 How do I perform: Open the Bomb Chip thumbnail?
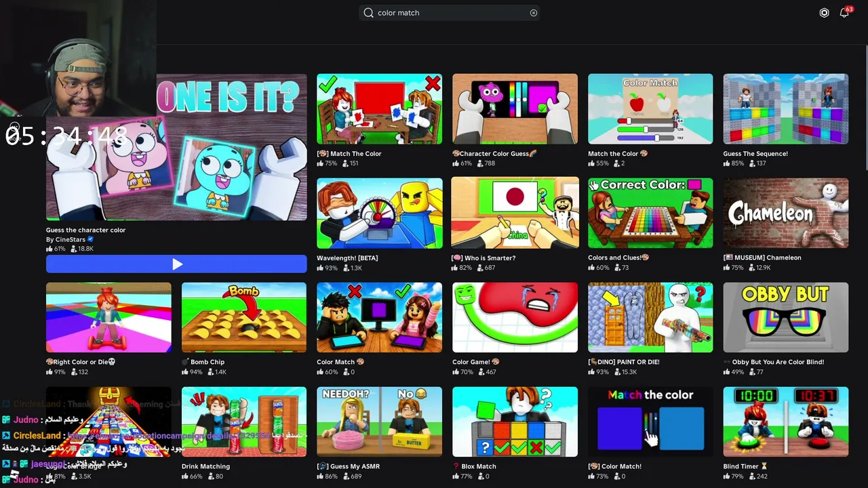(244, 317)
